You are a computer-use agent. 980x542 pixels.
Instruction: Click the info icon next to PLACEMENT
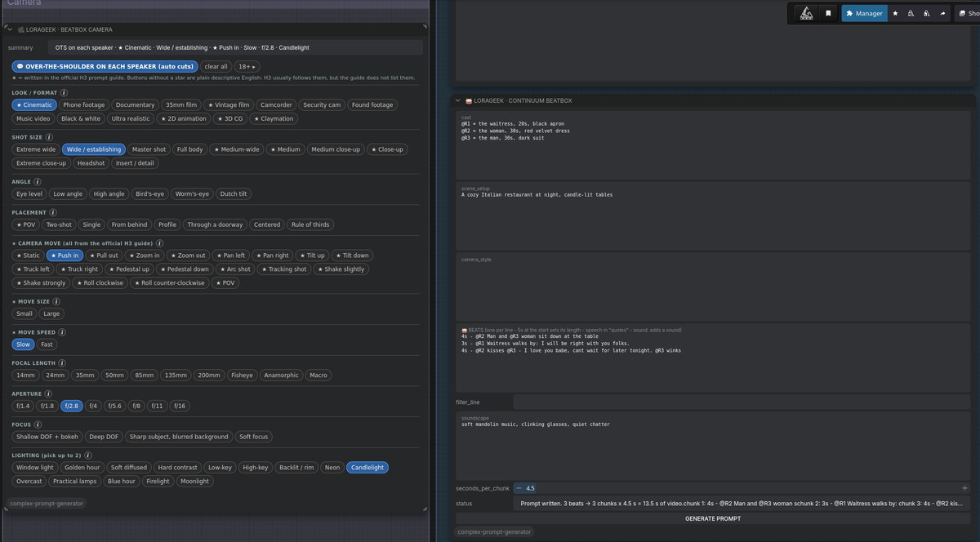pyautogui.click(x=53, y=212)
